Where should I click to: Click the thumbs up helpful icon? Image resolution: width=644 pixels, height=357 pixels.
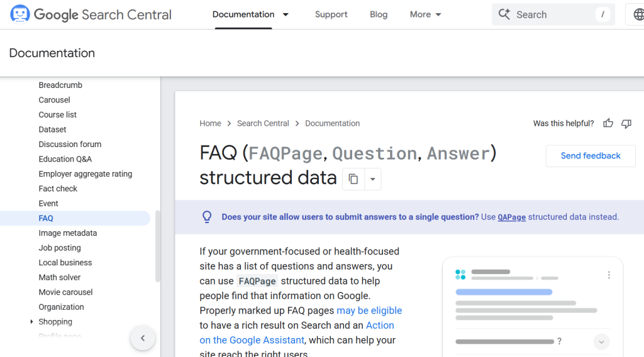click(x=608, y=123)
